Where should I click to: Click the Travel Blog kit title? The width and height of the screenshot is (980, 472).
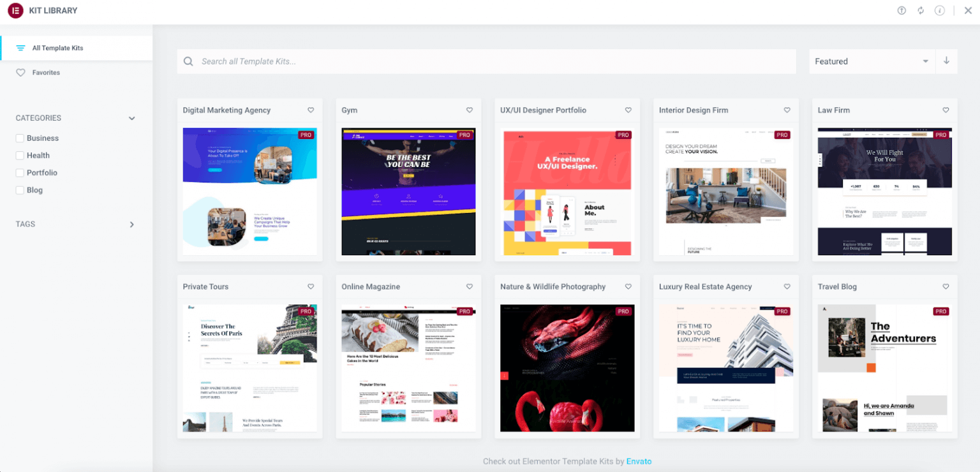[x=837, y=287]
